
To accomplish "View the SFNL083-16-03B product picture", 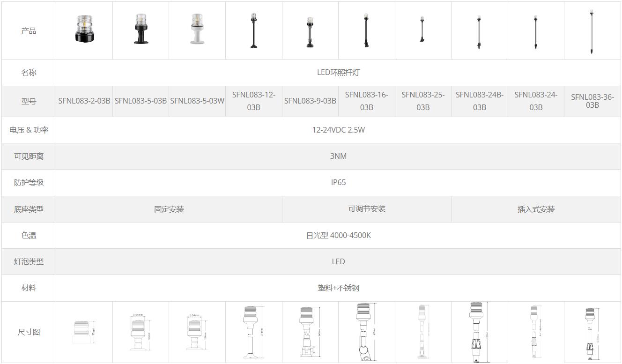I will point(366,31).
